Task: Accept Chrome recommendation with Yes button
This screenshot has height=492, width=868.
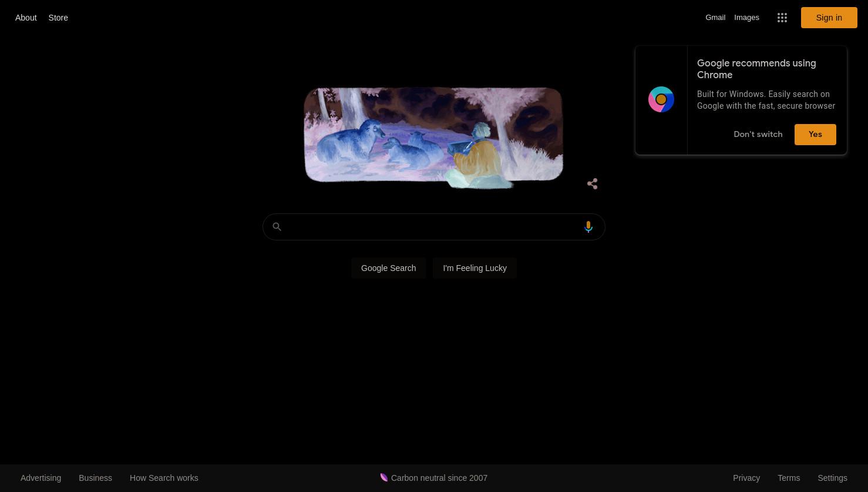Action: (815, 134)
